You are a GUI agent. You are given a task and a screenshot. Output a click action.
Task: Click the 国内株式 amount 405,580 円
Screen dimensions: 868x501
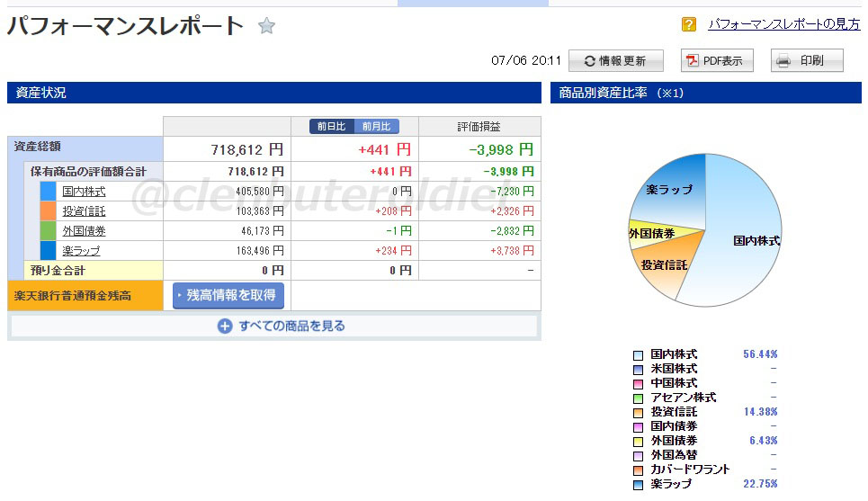click(260, 192)
